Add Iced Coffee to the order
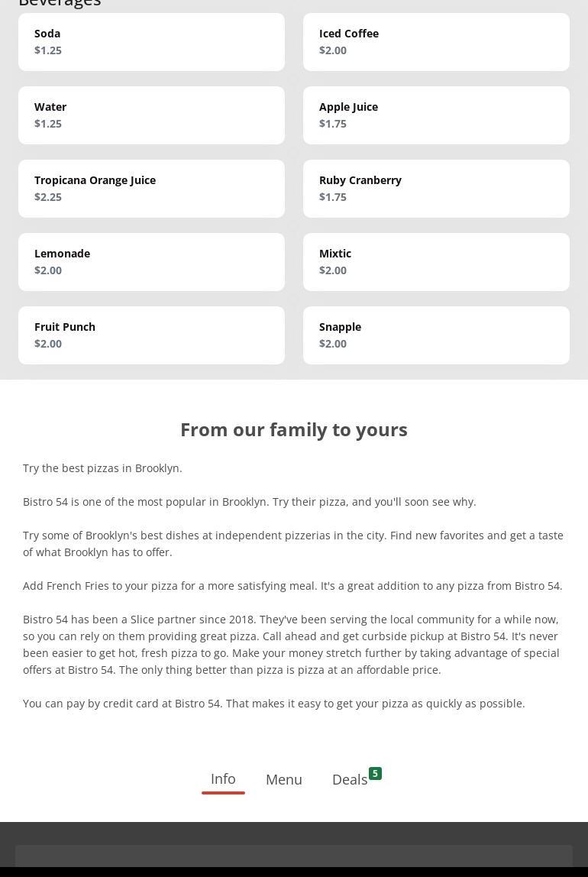The height and width of the screenshot is (877, 588). pyautogui.click(x=436, y=42)
